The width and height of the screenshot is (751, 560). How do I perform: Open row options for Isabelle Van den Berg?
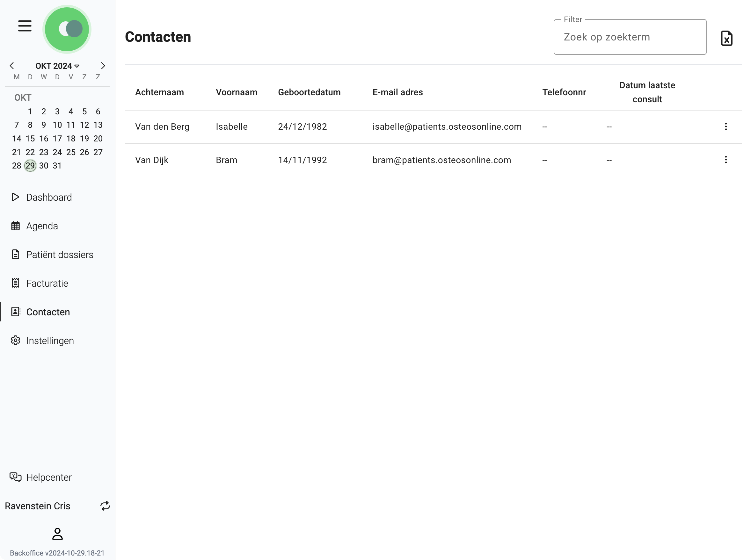(x=725, y=126)
